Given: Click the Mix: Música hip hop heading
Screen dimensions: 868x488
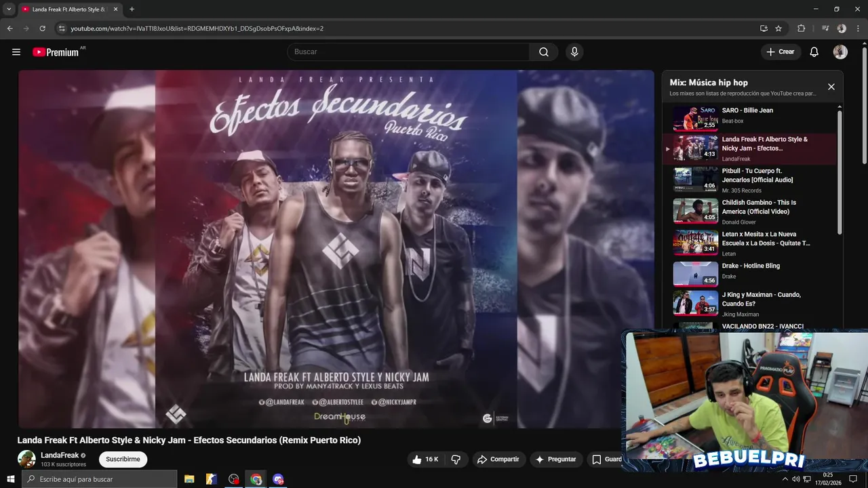Looking at the screenshot, I should (709, 83).
